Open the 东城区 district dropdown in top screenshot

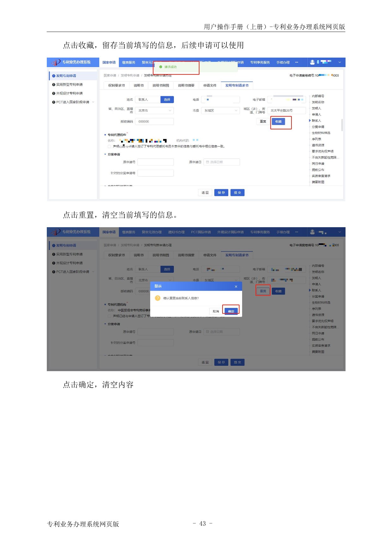tap(236, 110)
